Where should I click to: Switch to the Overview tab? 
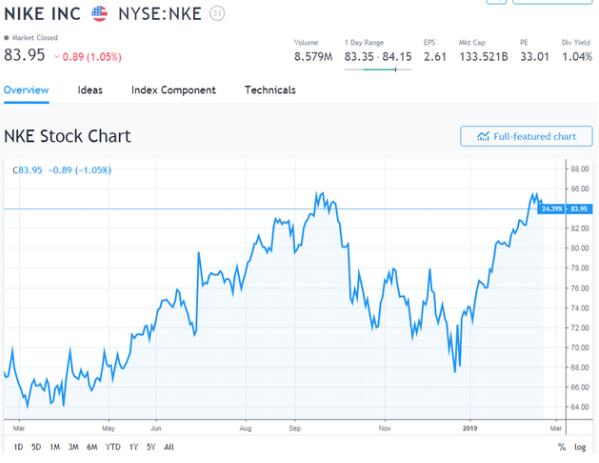26,90
